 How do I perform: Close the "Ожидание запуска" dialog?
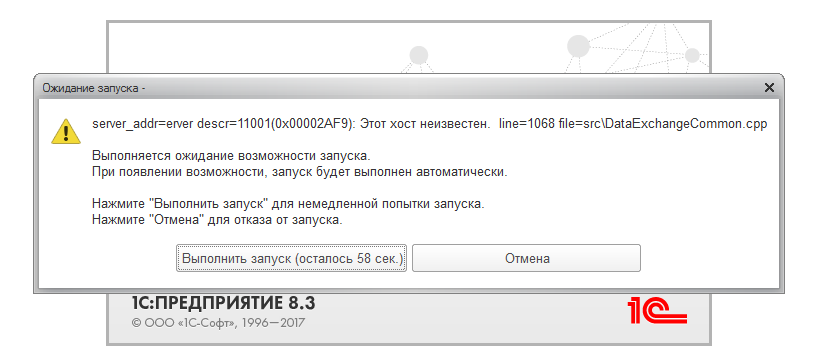[769, 88]
